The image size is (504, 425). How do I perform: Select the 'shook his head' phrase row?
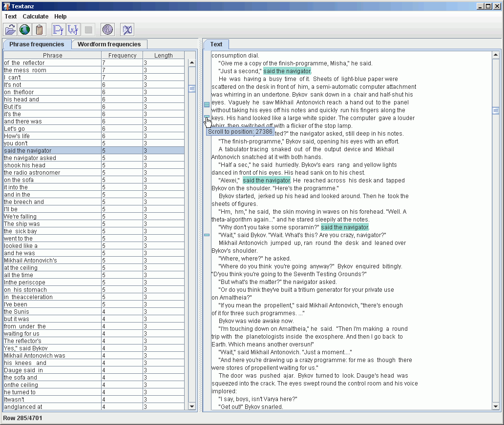(94, 165)
